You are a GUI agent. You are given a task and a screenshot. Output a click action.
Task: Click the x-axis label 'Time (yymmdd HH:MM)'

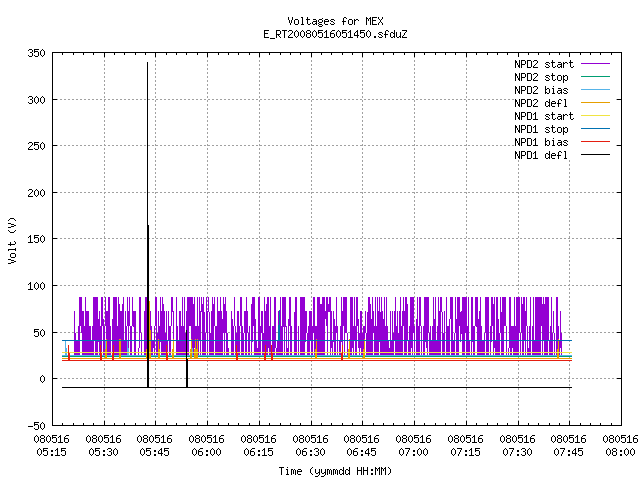[335, 471]
